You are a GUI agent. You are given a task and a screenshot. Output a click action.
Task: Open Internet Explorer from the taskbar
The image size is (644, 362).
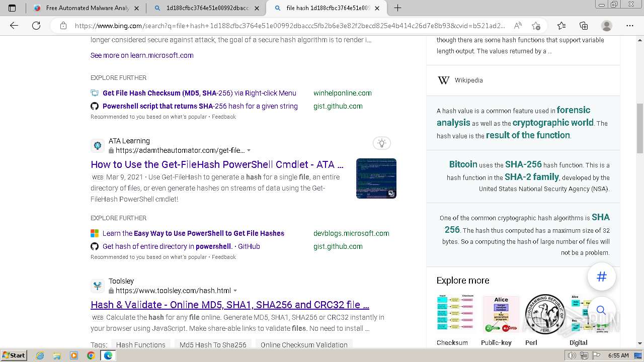[40, 355]
